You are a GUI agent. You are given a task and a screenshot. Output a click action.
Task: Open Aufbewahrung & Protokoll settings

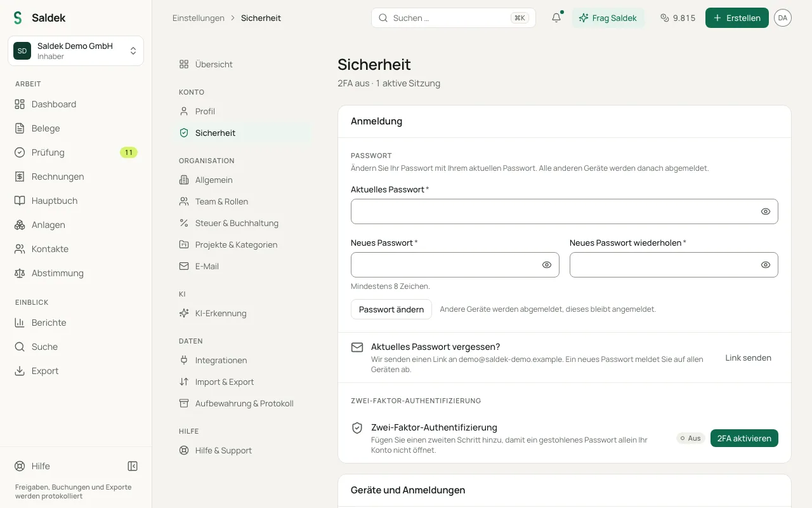pos(242,403)
